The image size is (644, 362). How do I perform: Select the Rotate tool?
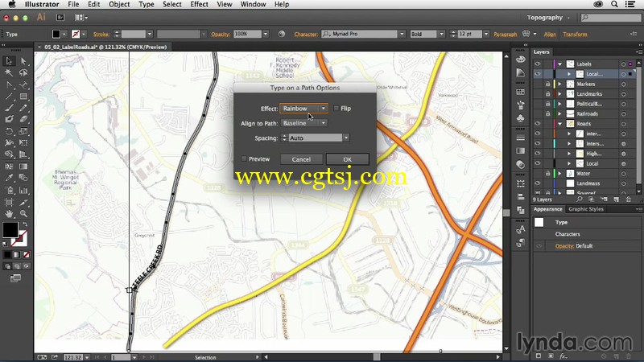9,131
